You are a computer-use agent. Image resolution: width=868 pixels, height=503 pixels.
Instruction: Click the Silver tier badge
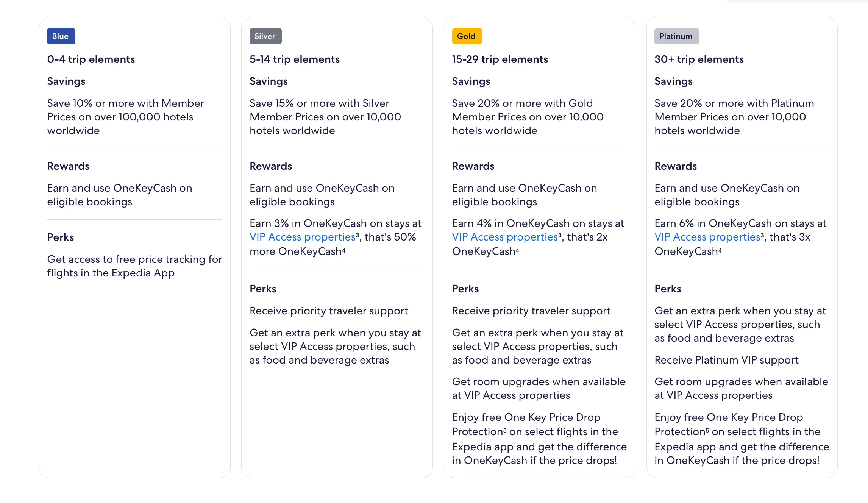[265, 36]
